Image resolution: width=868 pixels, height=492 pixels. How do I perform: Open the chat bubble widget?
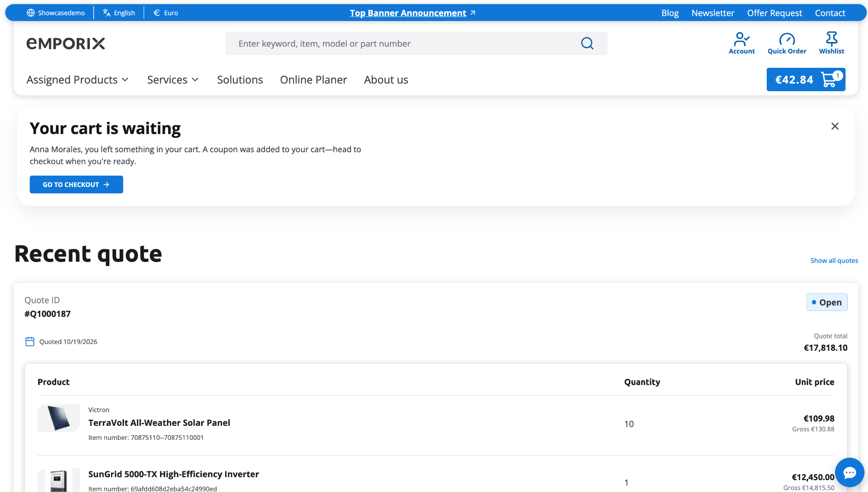coord(849,472)
